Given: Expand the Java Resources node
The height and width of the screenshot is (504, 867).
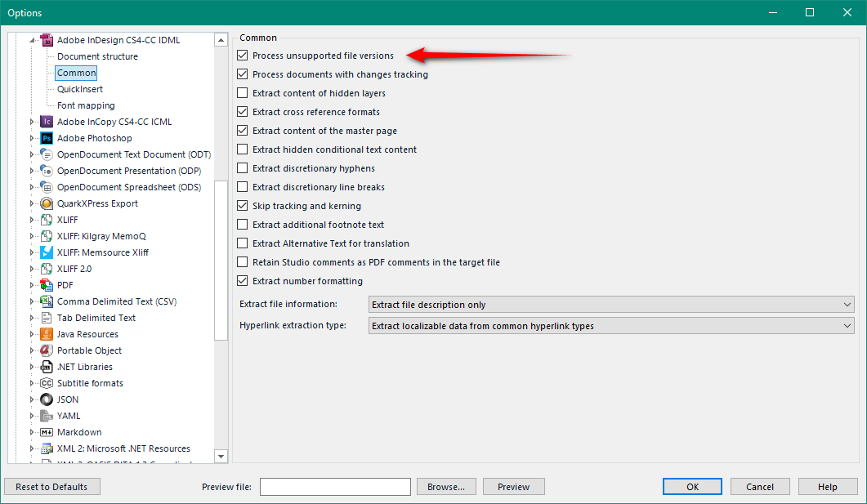Looking at the screenshot, I should [32, 334].
